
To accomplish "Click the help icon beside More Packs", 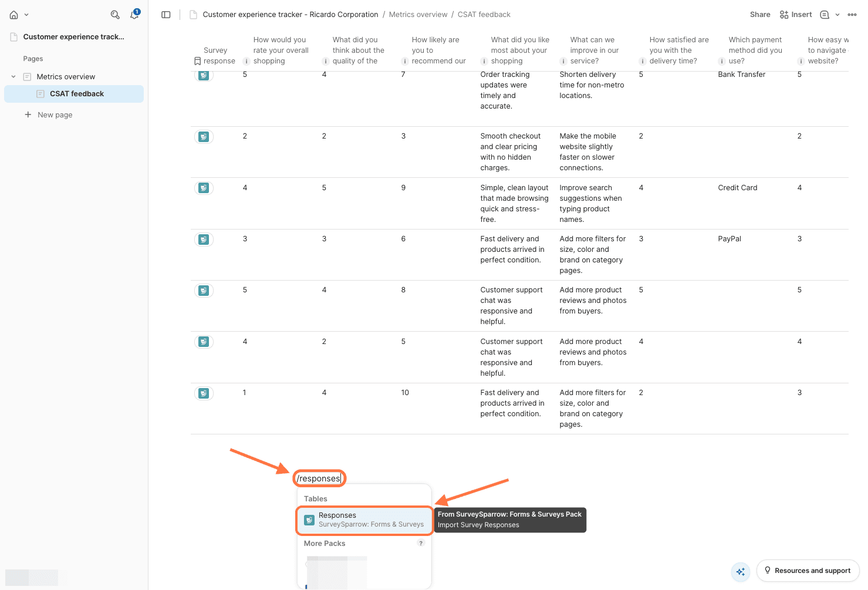I will (421, 543).
